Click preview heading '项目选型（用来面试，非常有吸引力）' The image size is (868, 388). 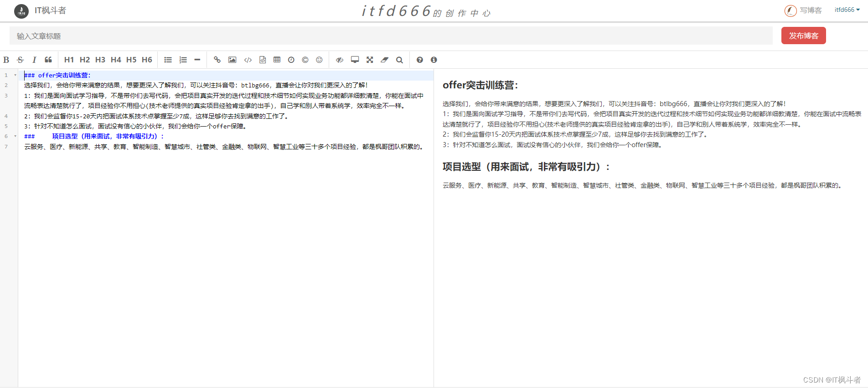coord(526,167)
